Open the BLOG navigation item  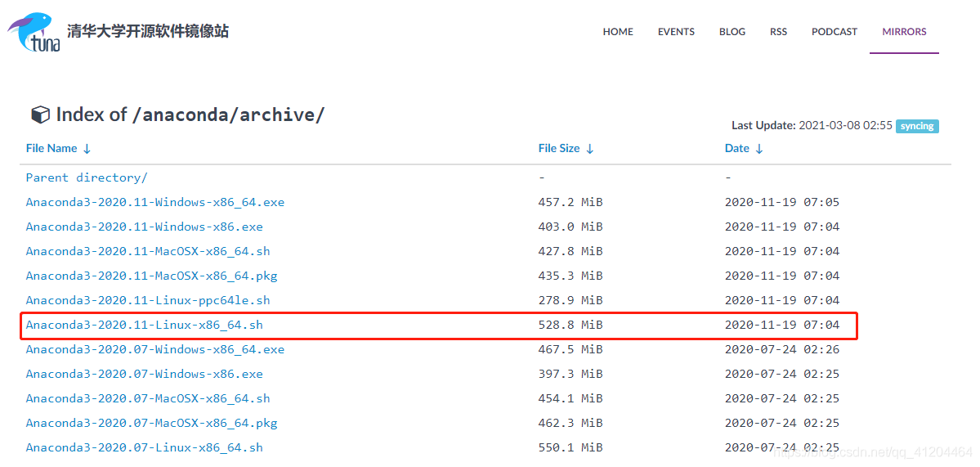point(732,31)
